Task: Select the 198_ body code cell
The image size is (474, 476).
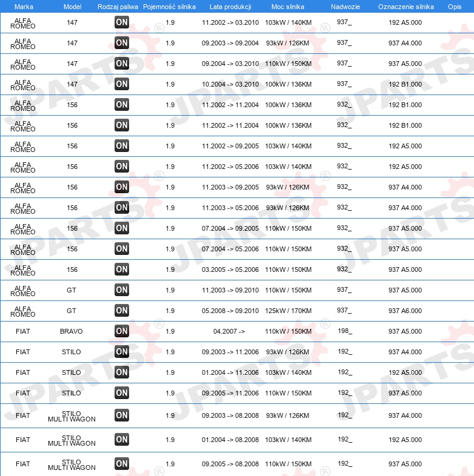Action: [345, 331]
